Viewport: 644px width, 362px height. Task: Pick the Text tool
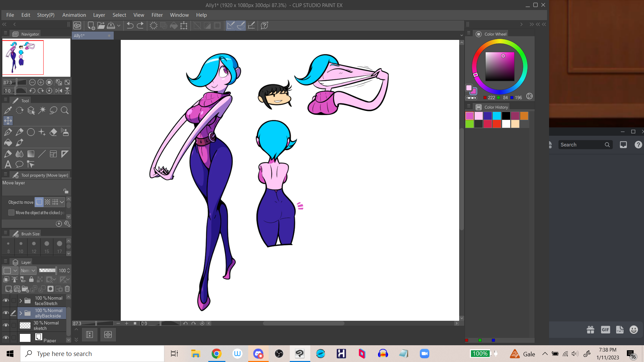click(x=8, y=164)
